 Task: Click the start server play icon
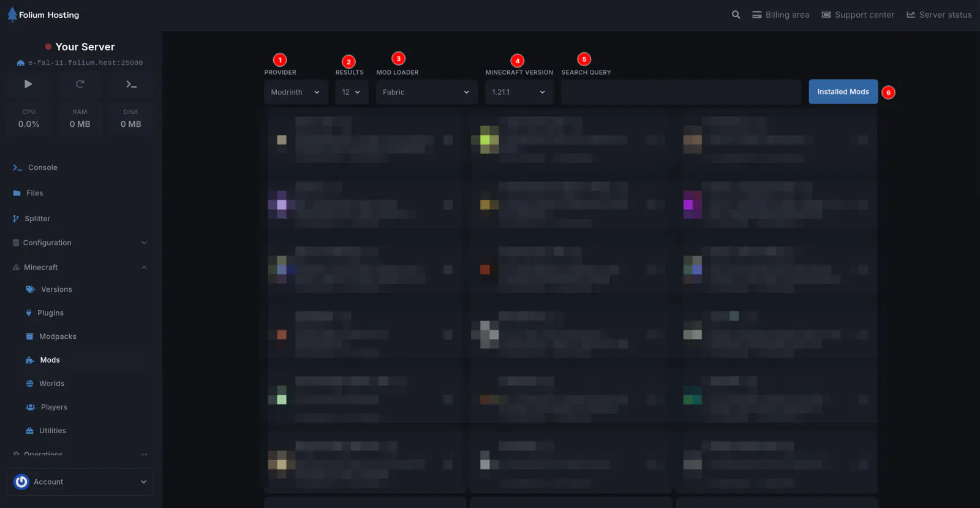point(28,84)
